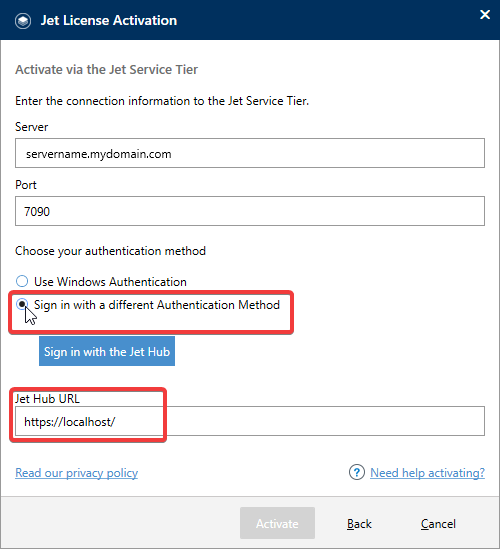The width and height of the screenshot is (500, 549).
Task: Click the Jet logo icon in title bar
Action: pos(23,21)
